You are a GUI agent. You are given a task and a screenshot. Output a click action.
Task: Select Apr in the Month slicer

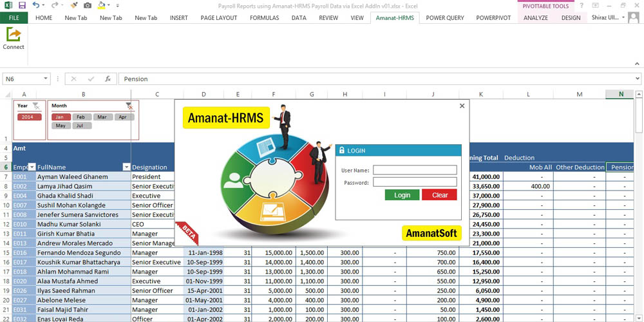coord(124,117)
